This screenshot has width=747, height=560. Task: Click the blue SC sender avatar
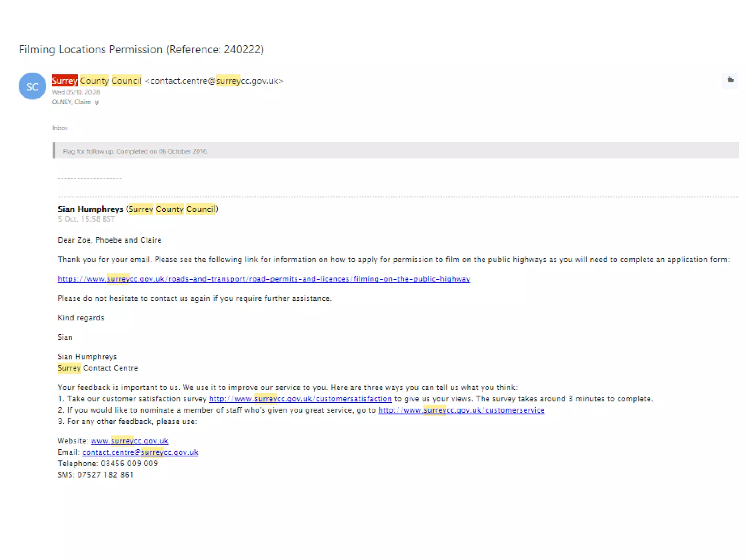32,86
